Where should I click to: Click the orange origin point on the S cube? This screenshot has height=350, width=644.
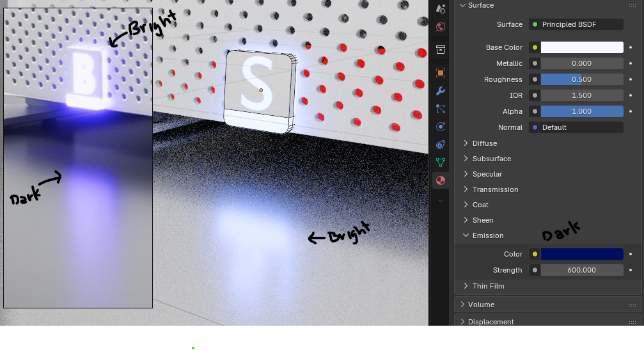[261, 90]
